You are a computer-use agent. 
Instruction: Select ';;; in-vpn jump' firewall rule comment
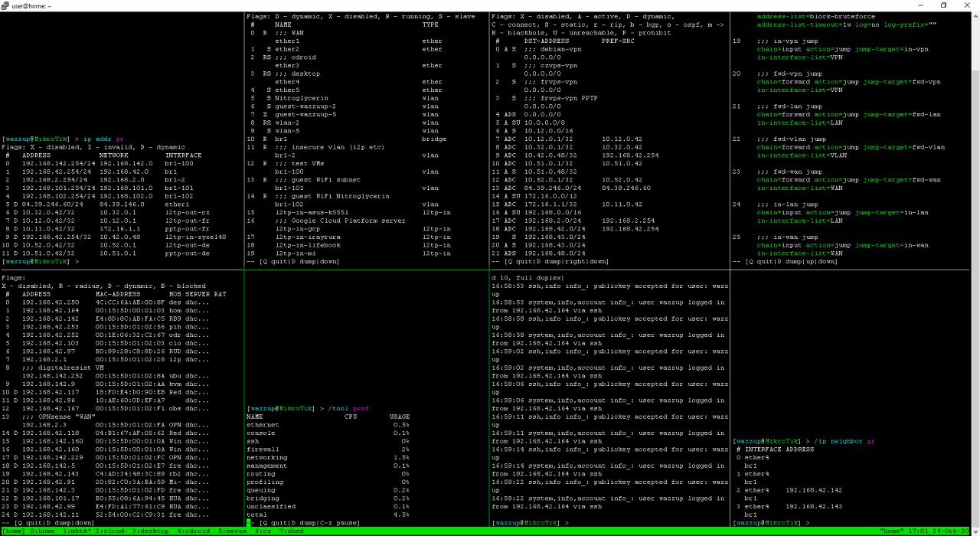tap(788, 41)
